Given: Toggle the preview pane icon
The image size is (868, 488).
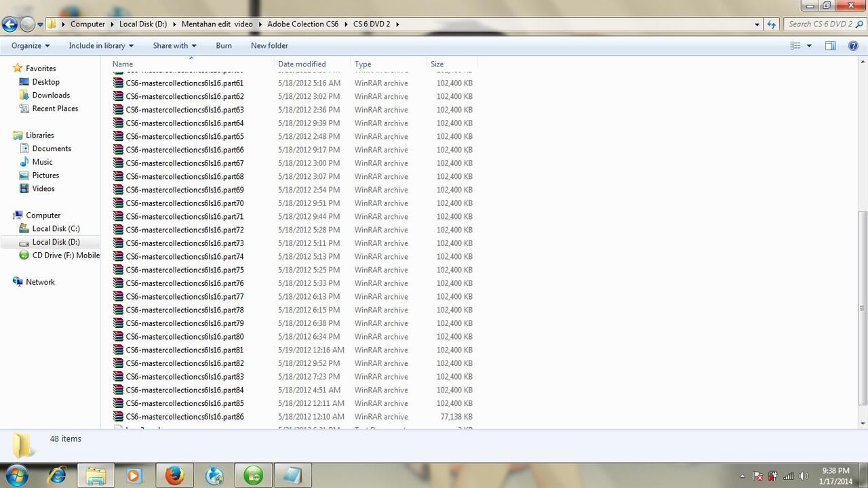Looking at the screenshot, I should (830, 45).
